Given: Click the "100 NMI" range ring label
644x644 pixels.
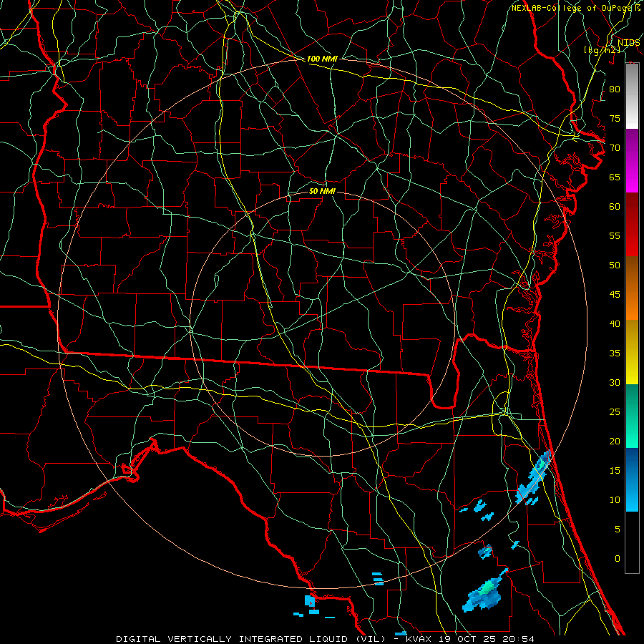Looking at the screenshot, I should click(323, 59).
